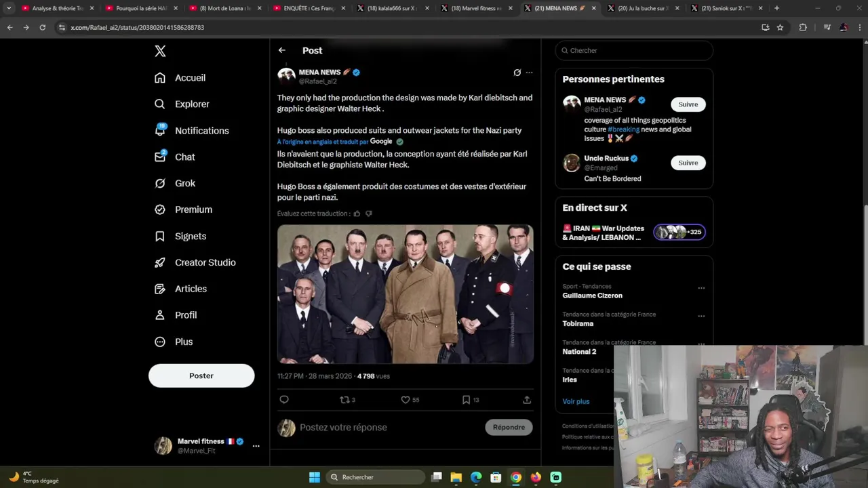Image resolution: width=868 pixels, height=488 pixels.
Task: Click Voir plus trends link
Action: pyautogui.click(x=576, y=401)
